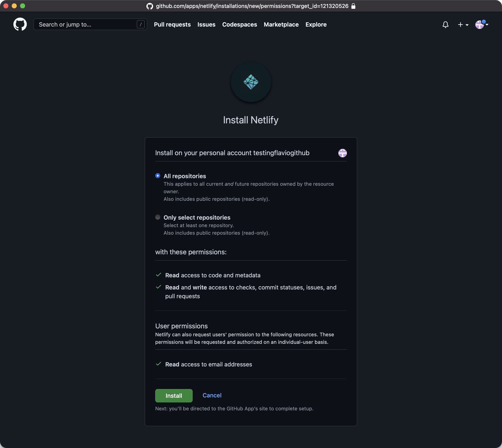The width and height of the screenshot is (502, 448).
Task: Click the GitHub Octocat home logo
Action: 20,24
